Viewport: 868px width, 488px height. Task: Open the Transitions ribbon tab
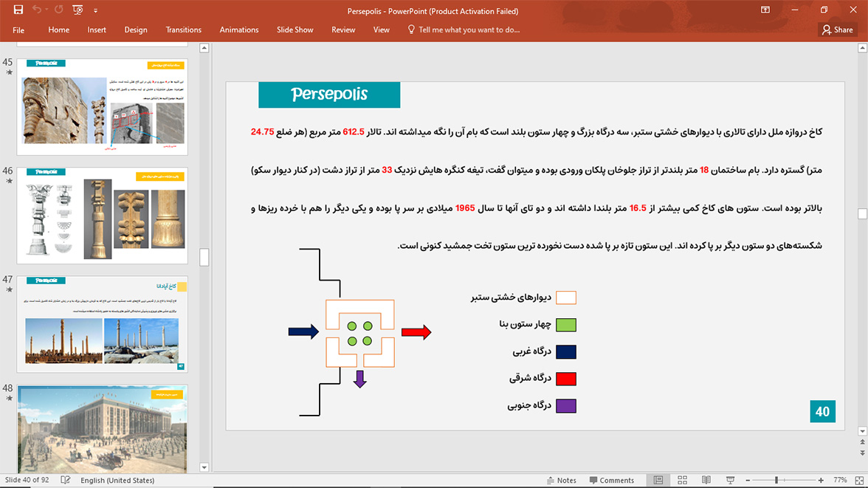pos(183,30)
